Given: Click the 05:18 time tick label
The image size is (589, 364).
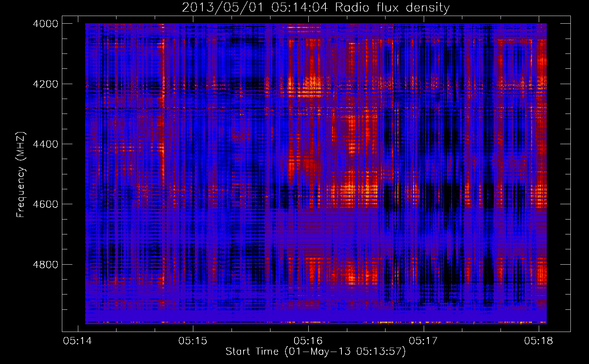Looking at the screenshot, I should pyautogui.click(x=539, y=341).
